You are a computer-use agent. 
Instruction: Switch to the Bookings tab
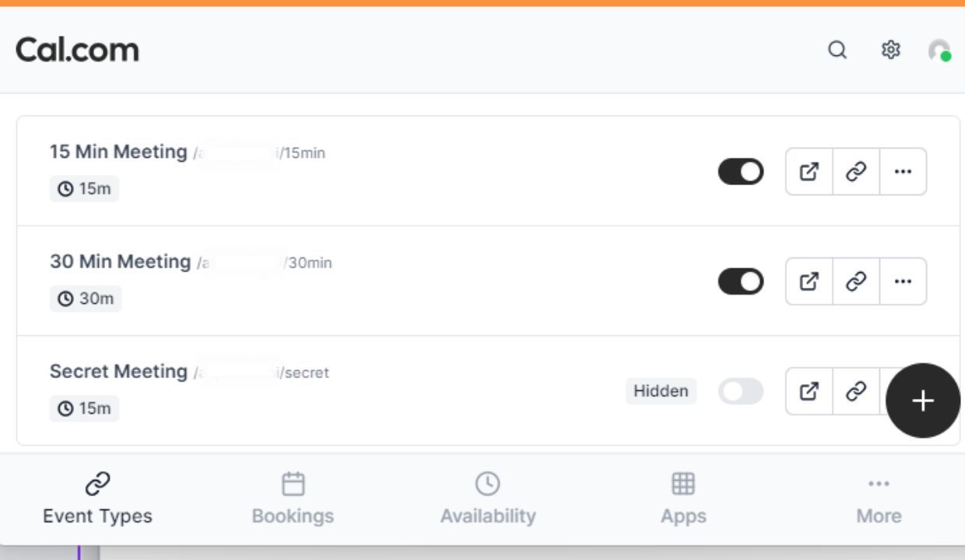point(293,499)
